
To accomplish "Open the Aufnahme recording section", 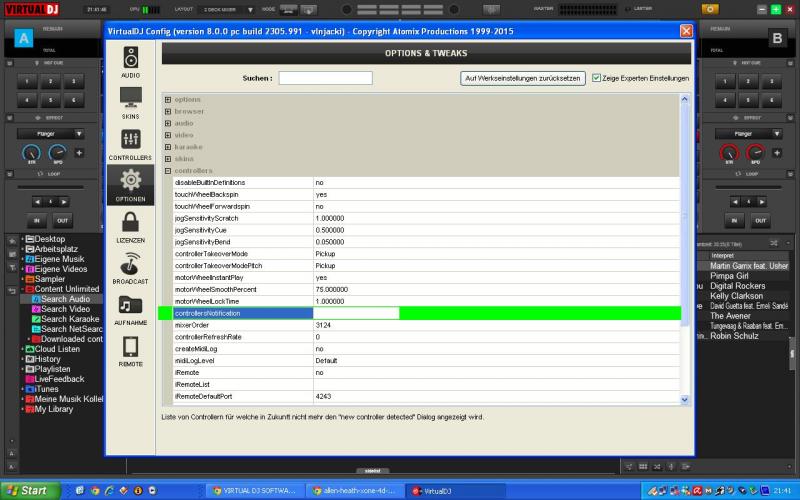I will click(x=131, y=310).
